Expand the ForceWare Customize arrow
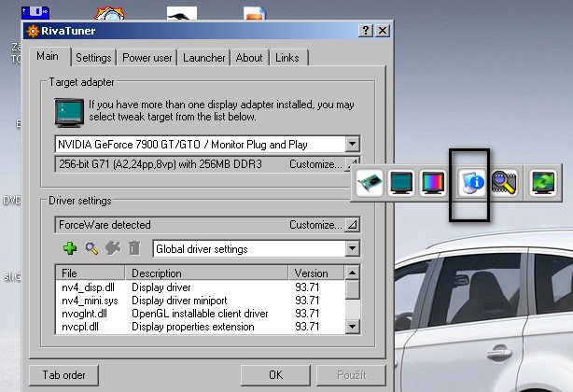Viewport: 573px width, 392px height. point(352,225)
